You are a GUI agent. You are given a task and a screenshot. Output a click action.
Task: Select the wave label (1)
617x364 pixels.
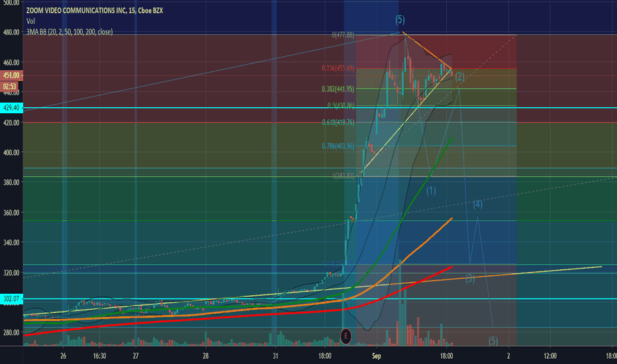431,191
